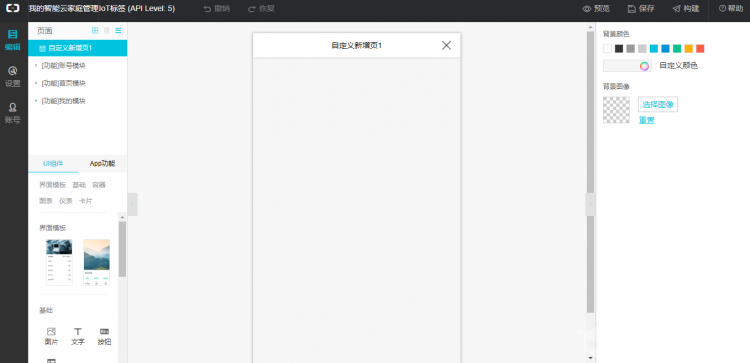The width and height of the screenshot is (750, 363).
Task: Select the 按钮 (Button) component
Action: coord(104,336)
